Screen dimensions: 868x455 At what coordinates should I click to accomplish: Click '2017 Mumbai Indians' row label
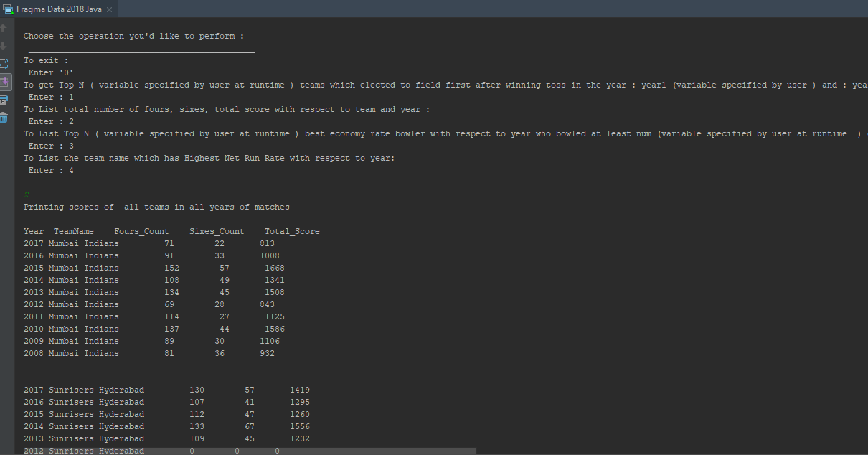tap(71, 243)
